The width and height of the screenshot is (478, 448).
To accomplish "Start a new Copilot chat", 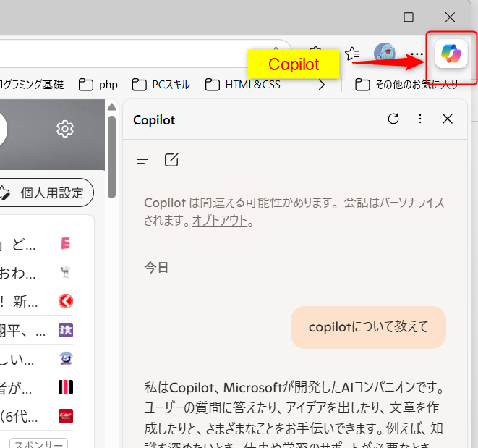I will click(171, 160).
